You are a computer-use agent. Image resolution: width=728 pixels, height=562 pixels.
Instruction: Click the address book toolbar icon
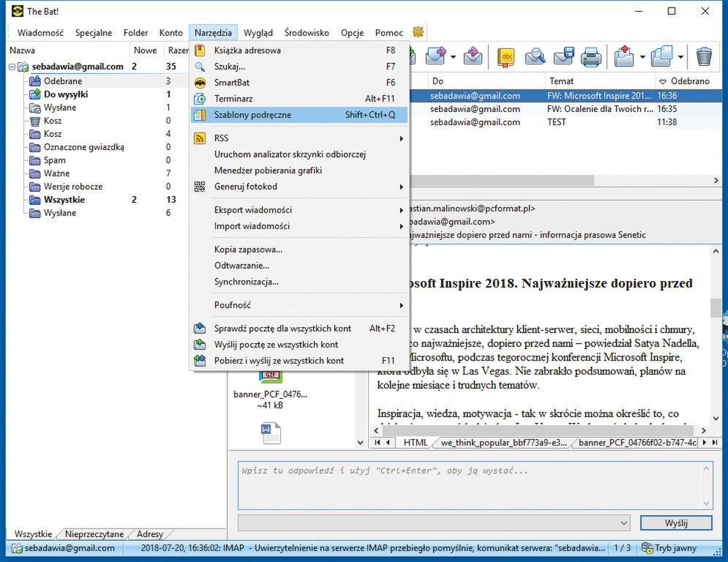tap(506, 56)
